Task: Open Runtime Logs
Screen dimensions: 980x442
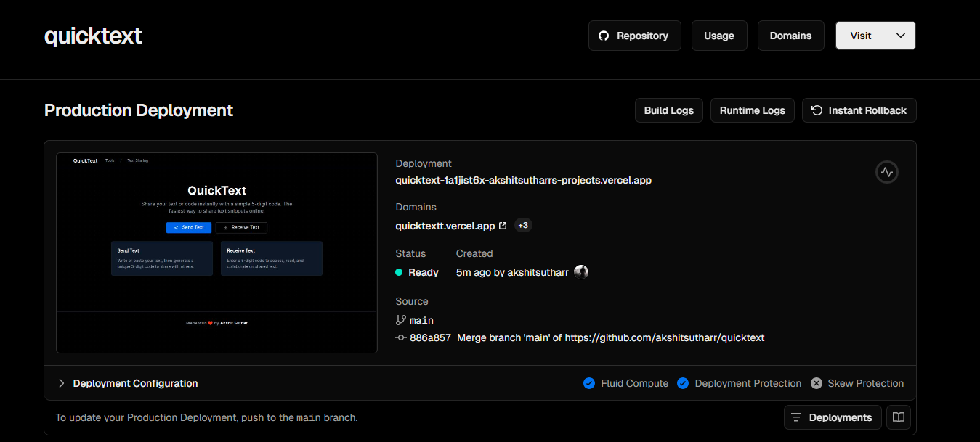Action: pyautogui.click(x=753, y=110)
